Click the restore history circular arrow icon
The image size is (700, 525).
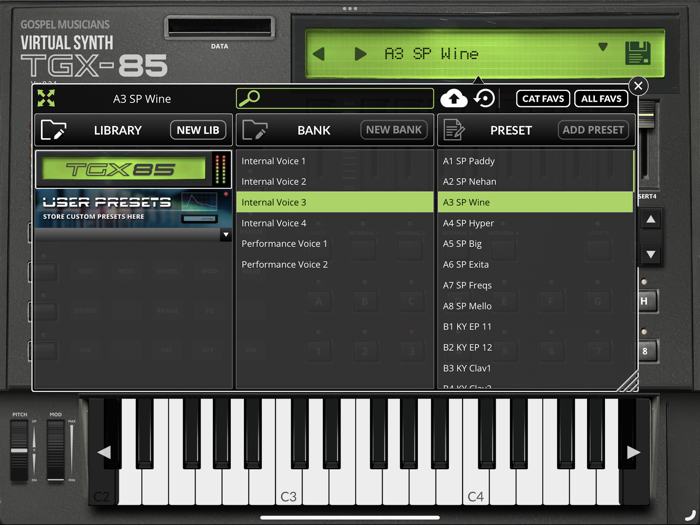click(x=484, y=98)
